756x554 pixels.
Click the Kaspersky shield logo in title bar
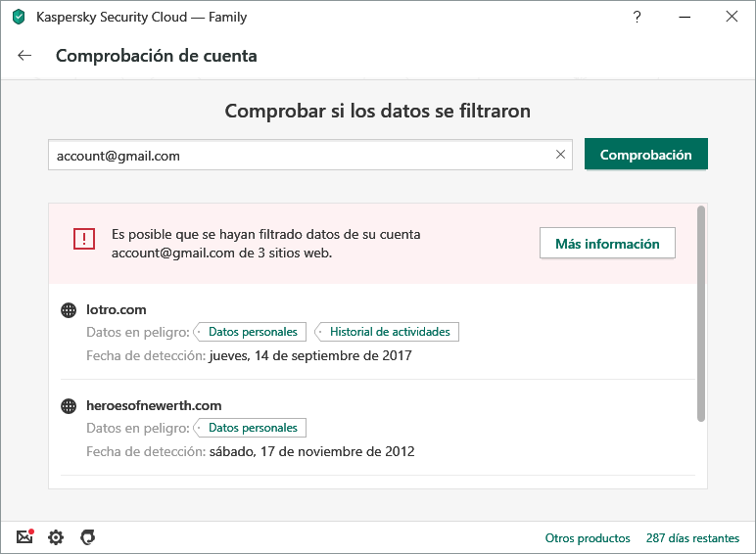click(19, 17)
